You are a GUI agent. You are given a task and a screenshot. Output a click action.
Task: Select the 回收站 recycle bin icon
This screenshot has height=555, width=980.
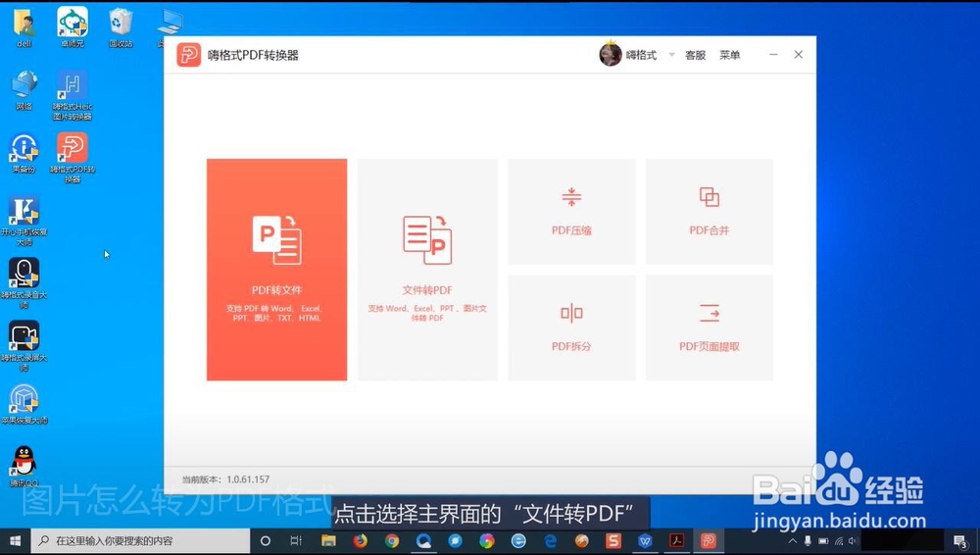tap(121, 28)
